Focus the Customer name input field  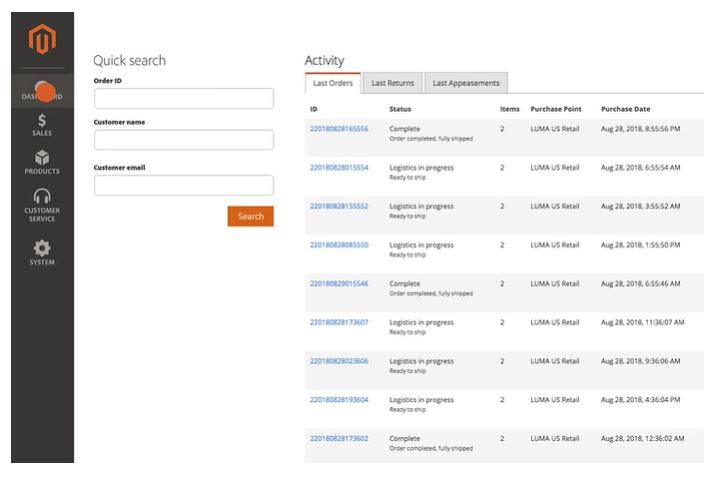pyautogui.click(x=183, y=140)
